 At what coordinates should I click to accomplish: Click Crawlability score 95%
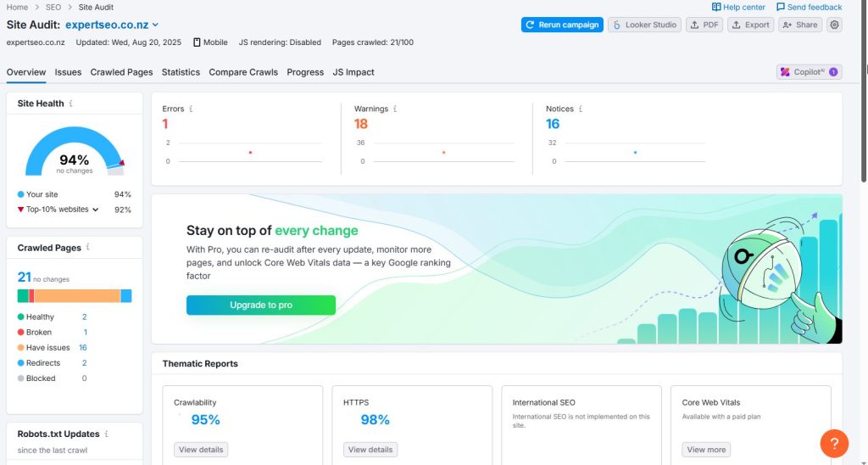[205, 420]
